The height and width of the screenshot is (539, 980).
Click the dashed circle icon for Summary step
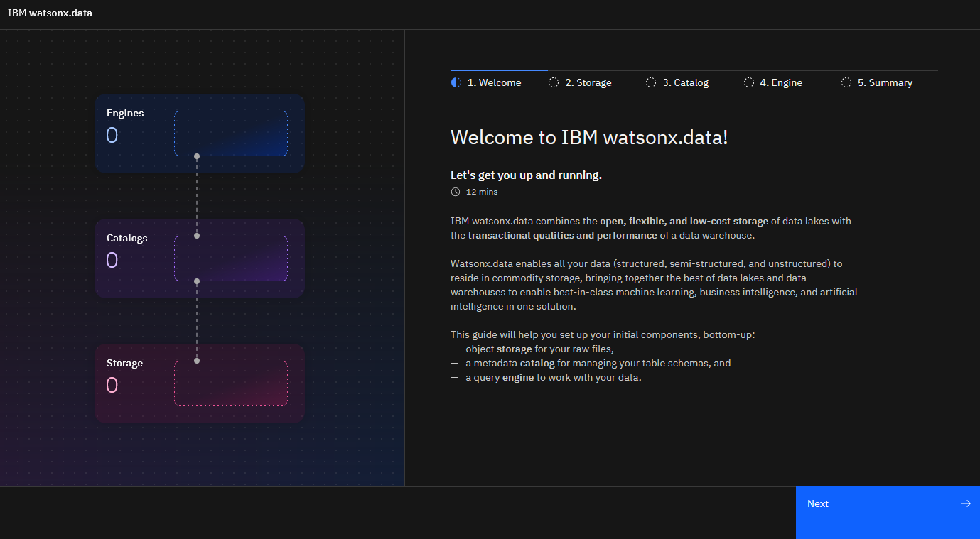click(x=846, y=83)
